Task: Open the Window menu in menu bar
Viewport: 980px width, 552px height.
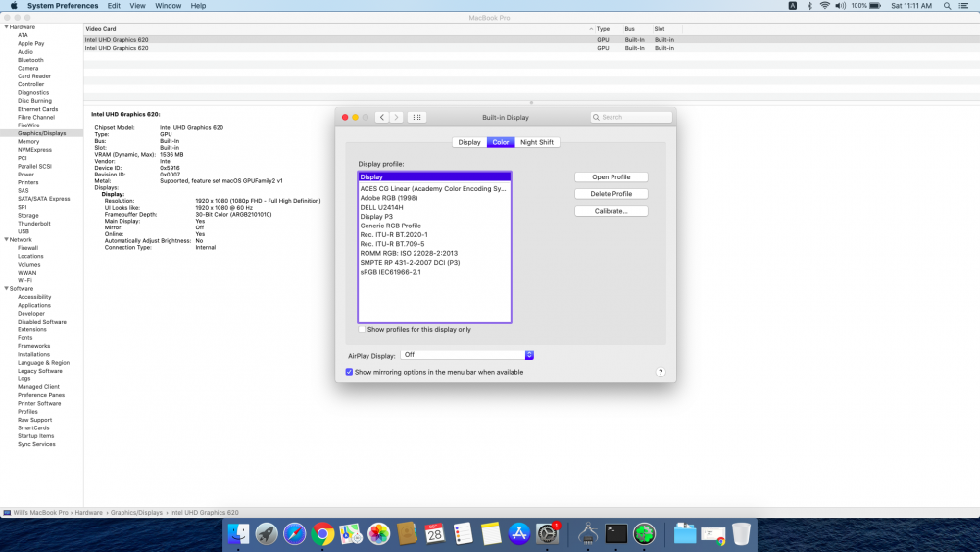Action: tap(168, 6)
